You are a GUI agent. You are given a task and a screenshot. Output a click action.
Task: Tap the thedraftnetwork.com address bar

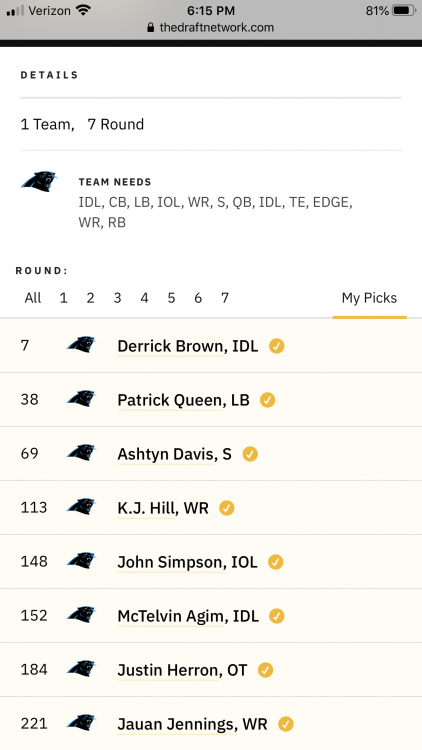pos(211,27)
